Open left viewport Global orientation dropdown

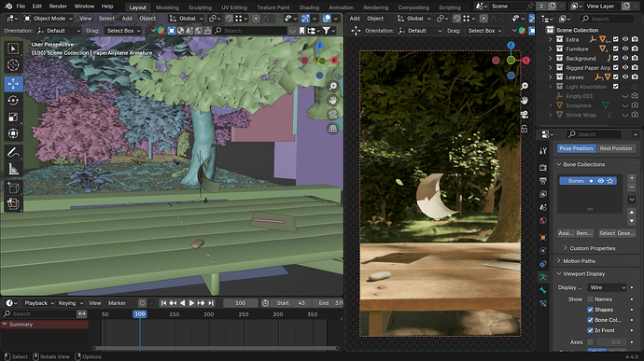[x=187, y=19]
